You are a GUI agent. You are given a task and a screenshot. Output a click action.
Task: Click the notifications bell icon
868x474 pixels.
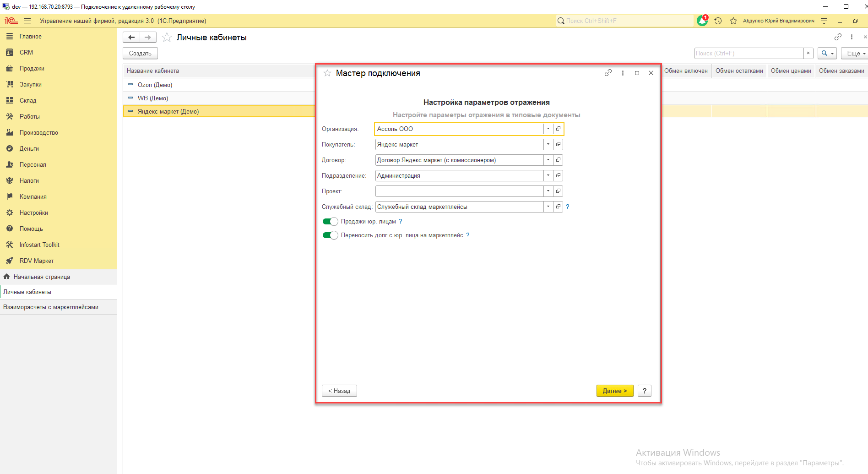coord(702,21)
